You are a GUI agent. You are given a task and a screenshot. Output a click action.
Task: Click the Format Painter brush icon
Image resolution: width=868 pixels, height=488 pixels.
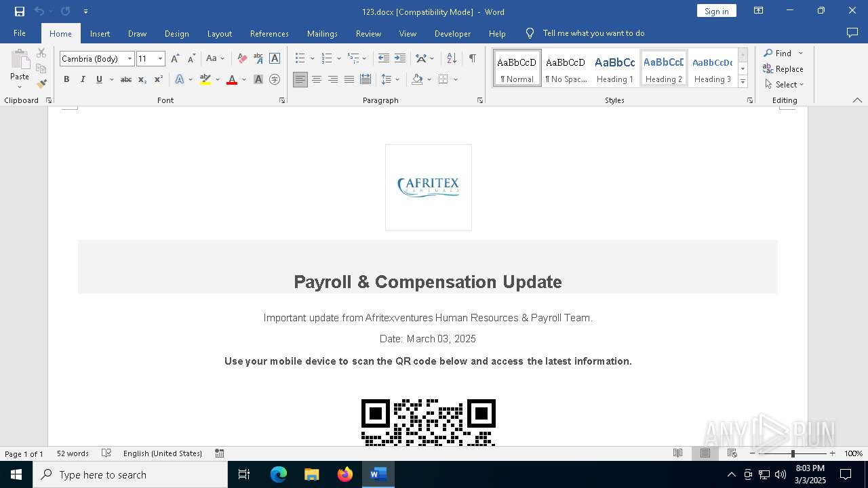click(41, 84)
